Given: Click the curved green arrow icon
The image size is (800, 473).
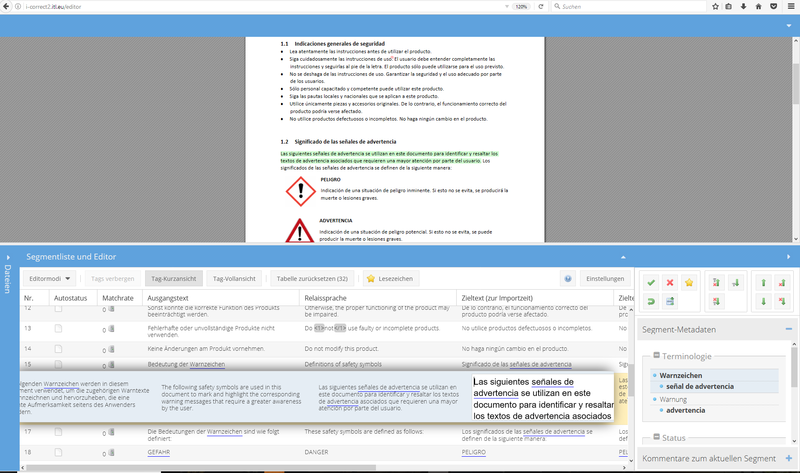Looking at the screenshot, I should [x=651, y=302].
